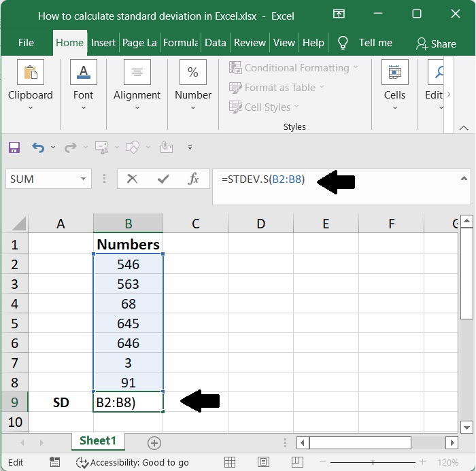Viewport: 476px width, 471px height.
Task: Open the Font group icon
Action: click(84, 72)
